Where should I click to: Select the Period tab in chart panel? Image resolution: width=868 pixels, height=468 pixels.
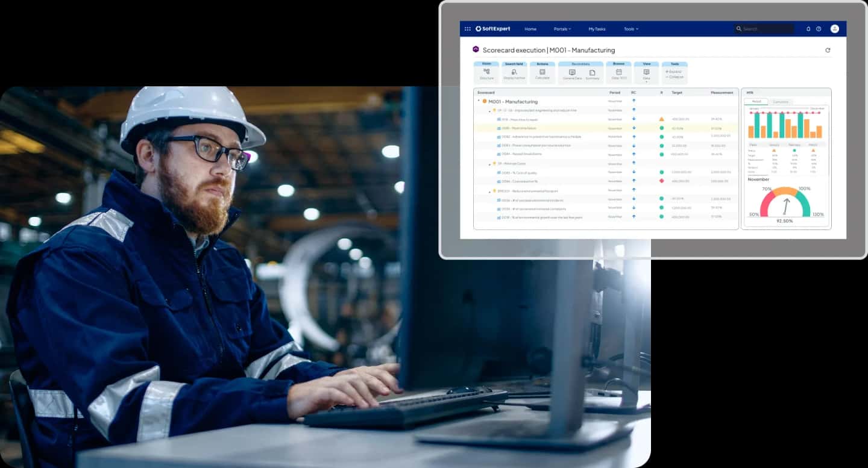pos(756,102)
